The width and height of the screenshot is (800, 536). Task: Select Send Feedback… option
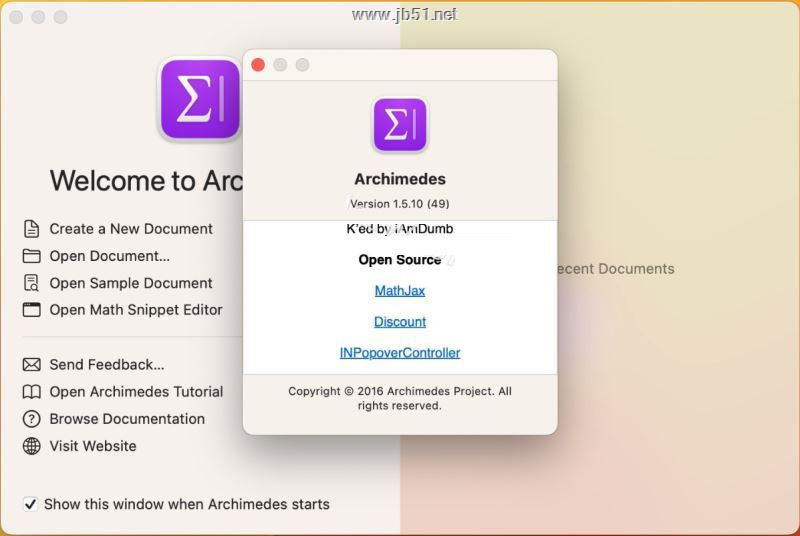pyautogui.click(x=107, y=365)
